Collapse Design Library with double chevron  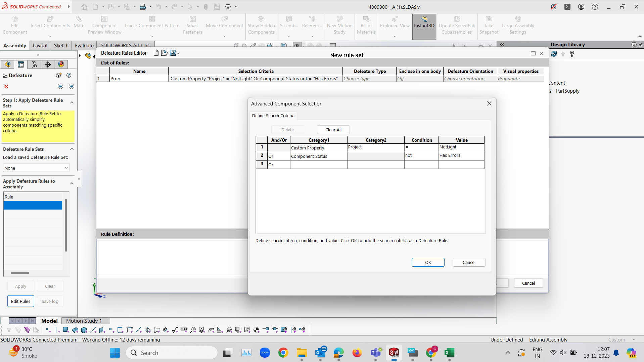(502, 44)
